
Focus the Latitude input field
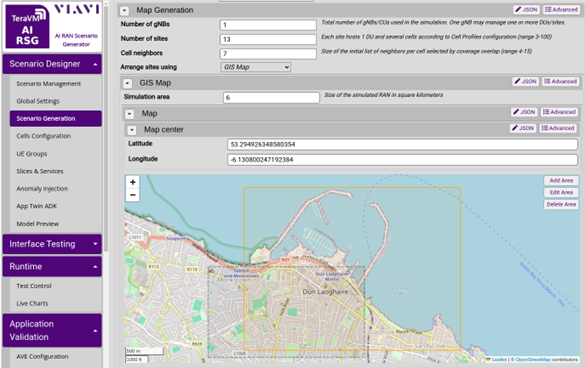pos(402,144)
